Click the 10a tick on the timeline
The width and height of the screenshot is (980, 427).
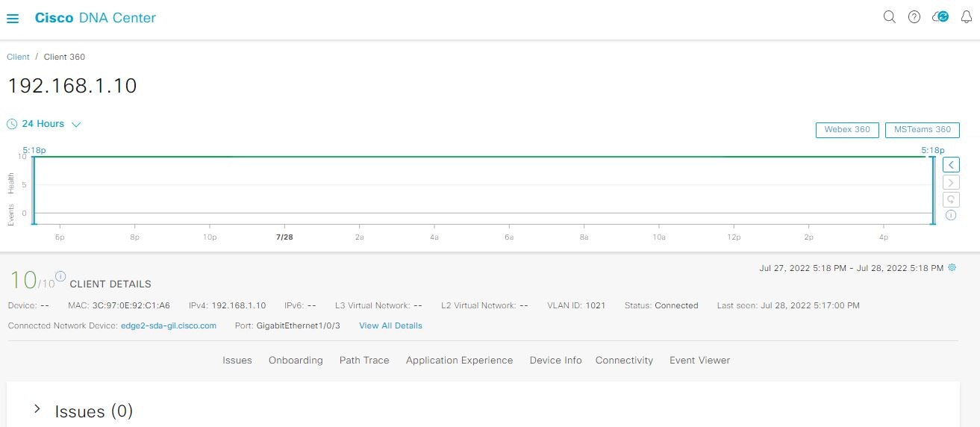659,237
